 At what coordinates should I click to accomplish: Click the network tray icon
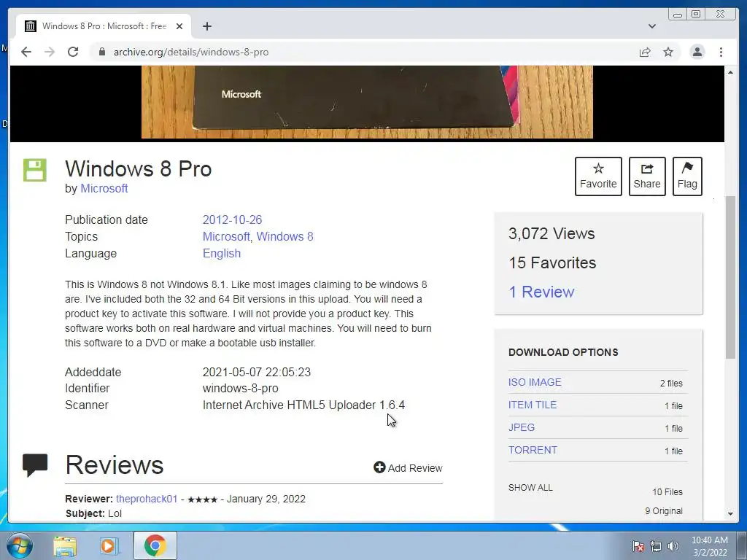656,545
